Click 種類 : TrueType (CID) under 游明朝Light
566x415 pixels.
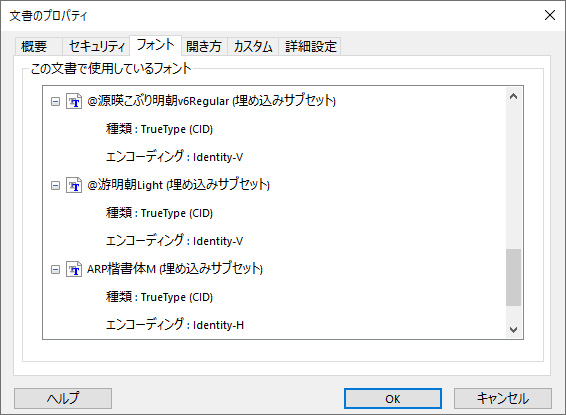159,213
